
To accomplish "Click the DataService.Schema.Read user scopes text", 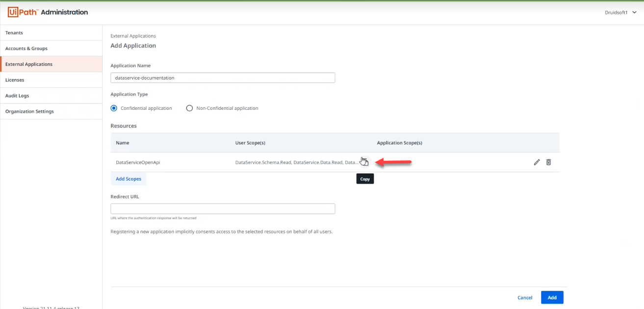I will (297, 162).
